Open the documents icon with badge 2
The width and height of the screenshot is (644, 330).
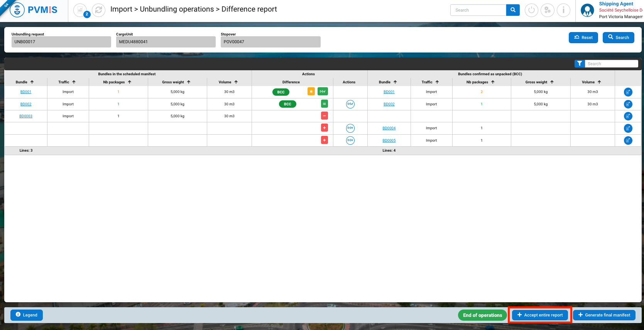[80, 10]
